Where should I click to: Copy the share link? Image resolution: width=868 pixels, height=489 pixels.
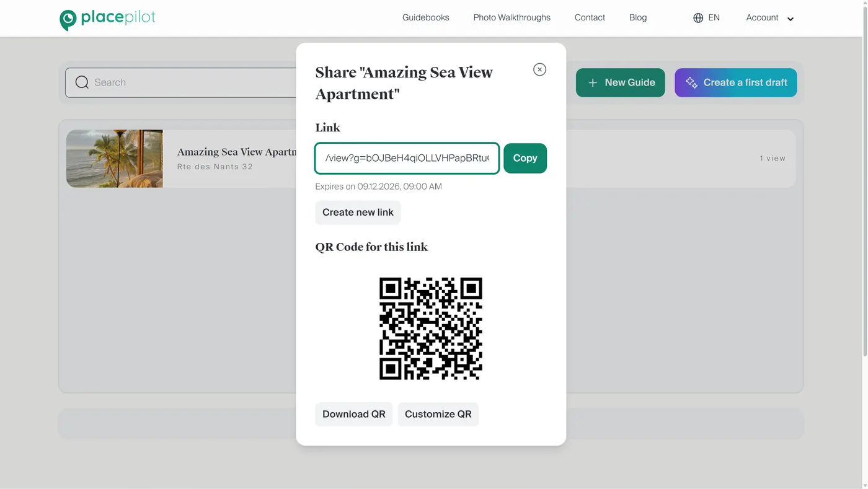pos(525,158)
